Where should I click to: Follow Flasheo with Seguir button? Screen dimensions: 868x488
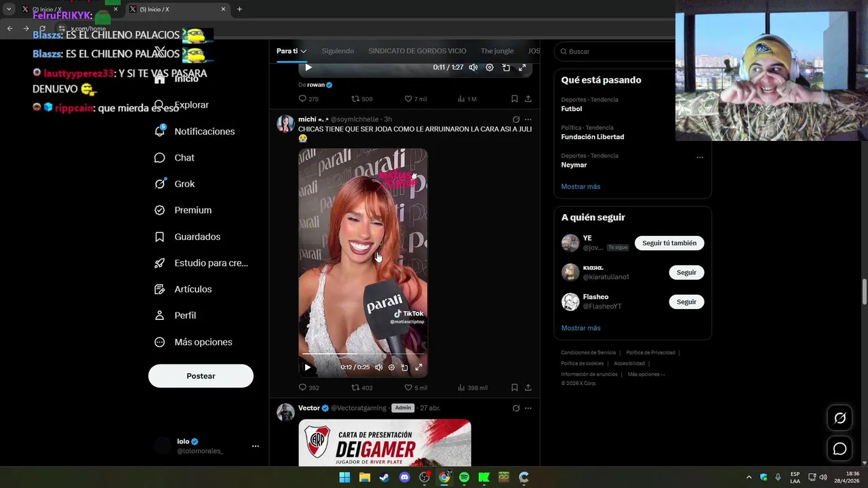point(686,302)
